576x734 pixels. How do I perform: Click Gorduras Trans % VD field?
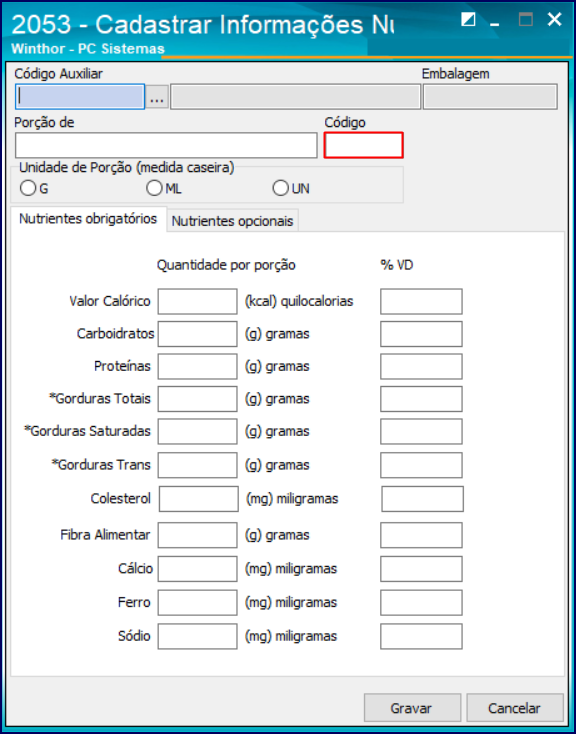coord(421,465)
